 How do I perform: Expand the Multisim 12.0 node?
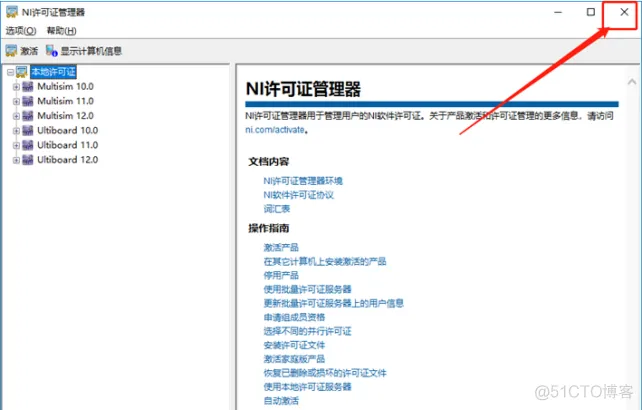pos(16,116)
